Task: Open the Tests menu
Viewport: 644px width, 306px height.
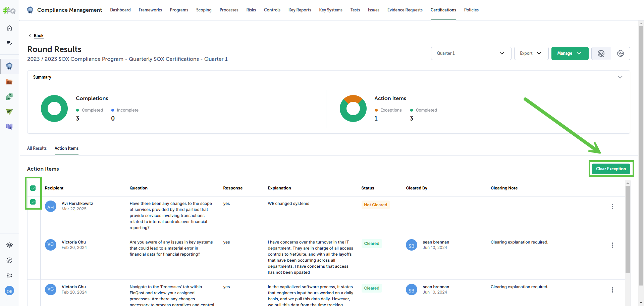Action: [355, 10]
